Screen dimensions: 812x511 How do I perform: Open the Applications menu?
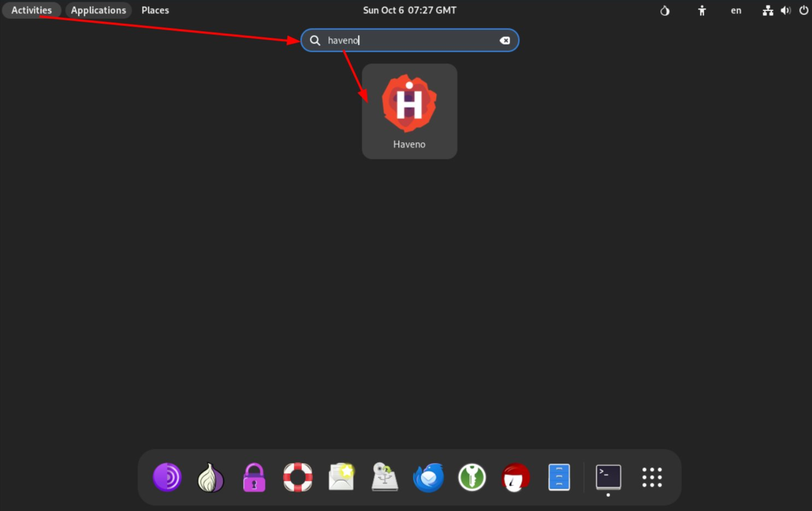[x=98, y=10]
